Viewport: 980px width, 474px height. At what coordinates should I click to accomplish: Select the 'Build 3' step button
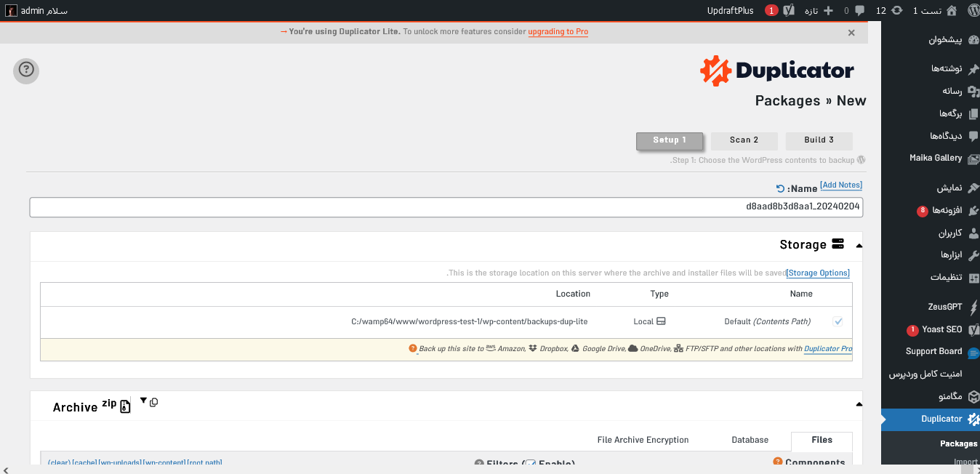(819, 140)
